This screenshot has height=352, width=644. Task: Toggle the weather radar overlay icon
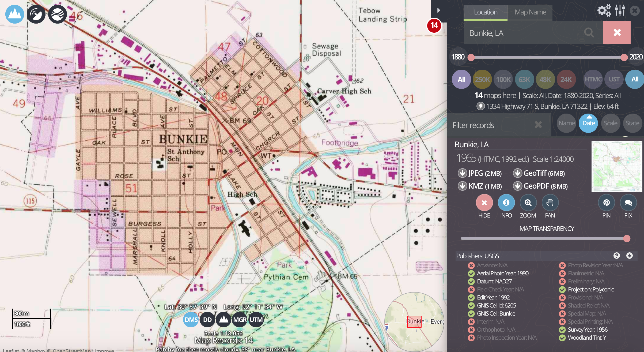tap(36, 14)
